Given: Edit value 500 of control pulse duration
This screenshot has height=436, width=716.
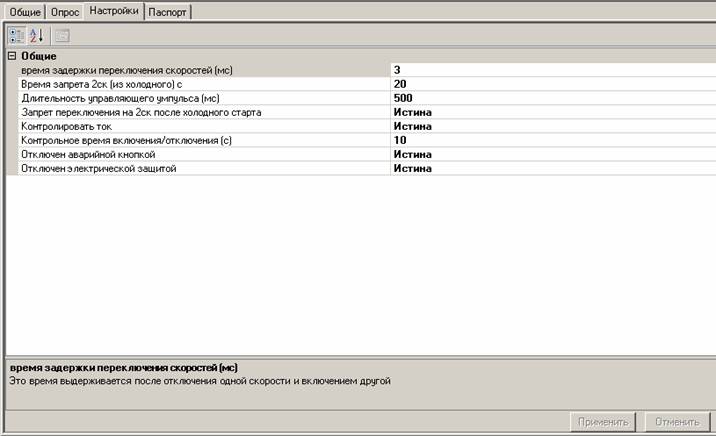Looking at the screenshot, I should 553,98.
